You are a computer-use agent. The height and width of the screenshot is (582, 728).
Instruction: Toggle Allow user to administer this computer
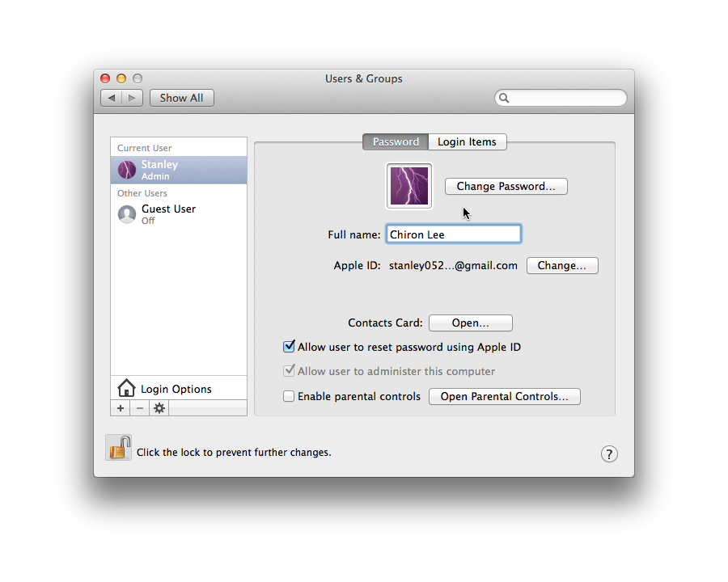pyautogui.click(x=289, y=372)
